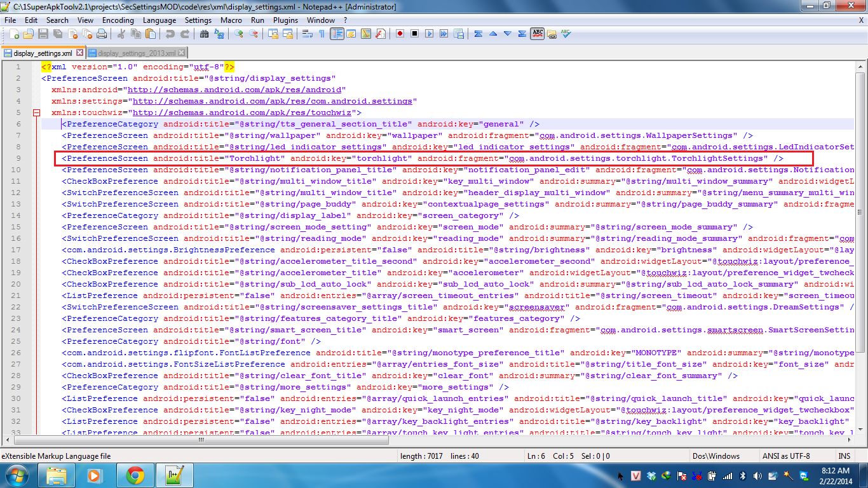Toggle show all characters pilcrow icon

coord(322,34)
